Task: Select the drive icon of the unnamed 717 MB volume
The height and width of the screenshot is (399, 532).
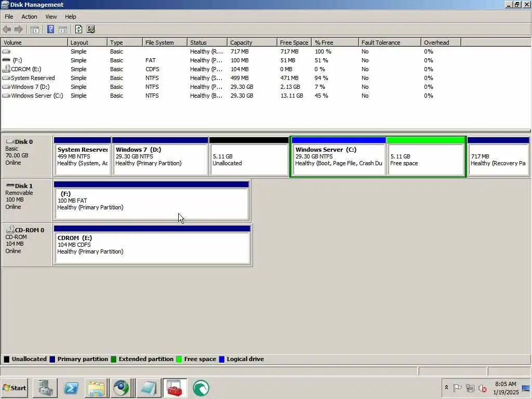Action: (x=6, y=51)
